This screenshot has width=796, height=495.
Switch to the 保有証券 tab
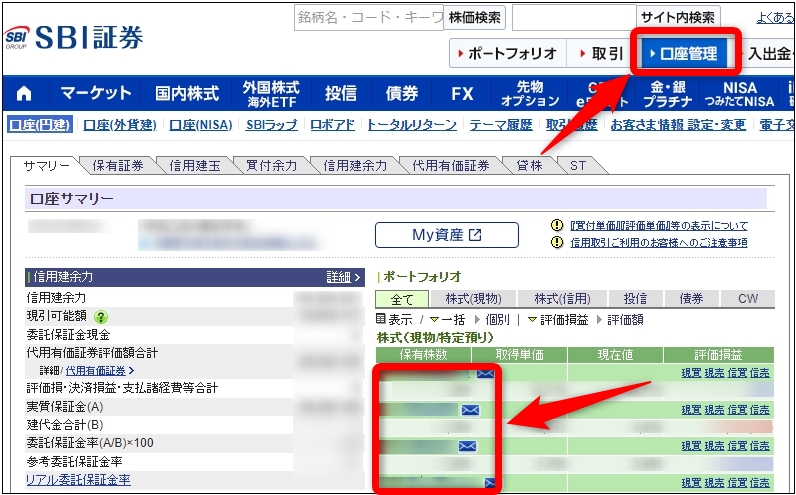[x=117, y=166]
